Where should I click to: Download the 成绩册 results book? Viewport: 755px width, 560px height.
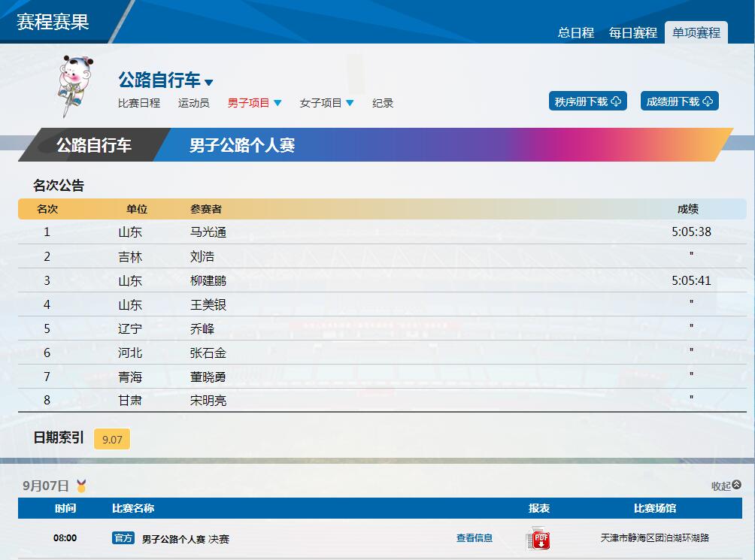pos(679,101)
